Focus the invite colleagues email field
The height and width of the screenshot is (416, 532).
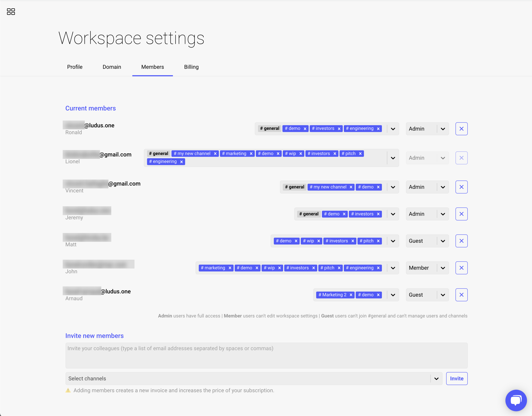tap(266, 355)
